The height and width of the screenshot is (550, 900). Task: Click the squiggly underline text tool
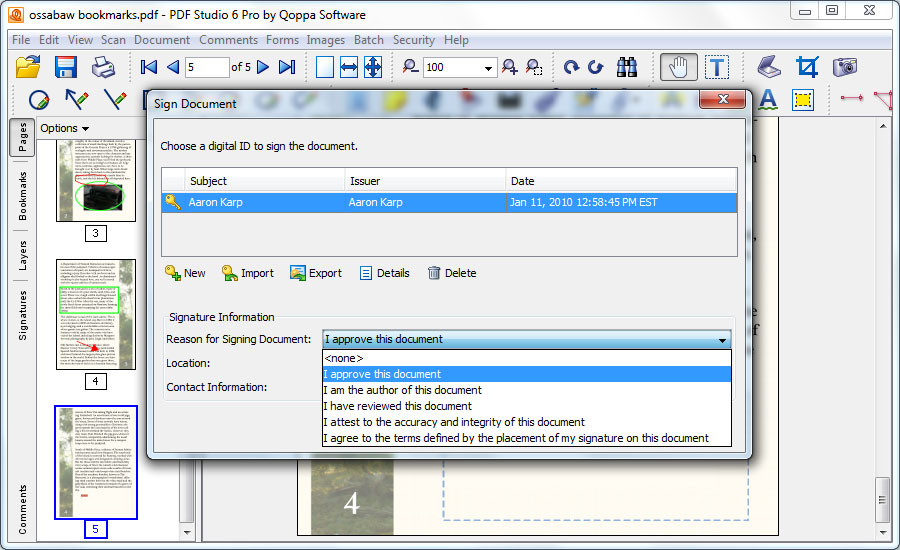pyautogui.click(x=768, y=100)
